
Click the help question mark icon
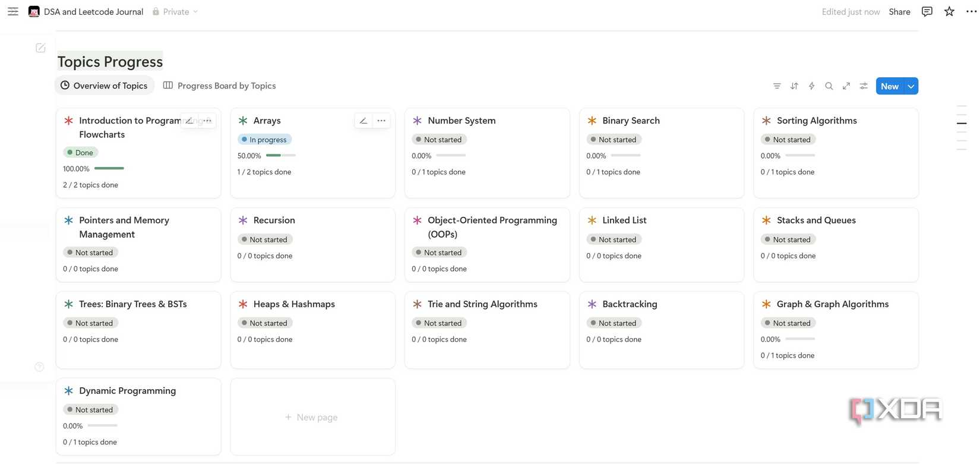coord(39,367)
